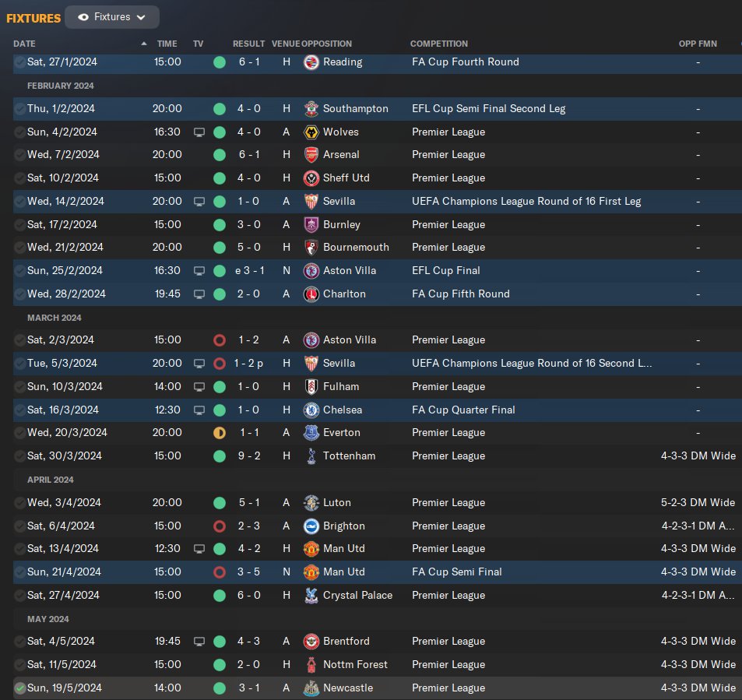Click the Sheff Utd club badge
The width and height of the screenshot is (742, 700).
point(311,178)
